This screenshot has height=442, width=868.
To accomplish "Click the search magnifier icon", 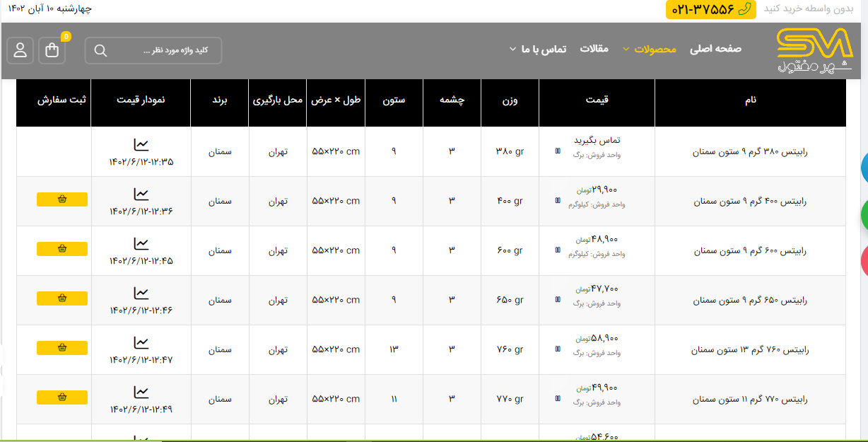I will click(100, 50).
